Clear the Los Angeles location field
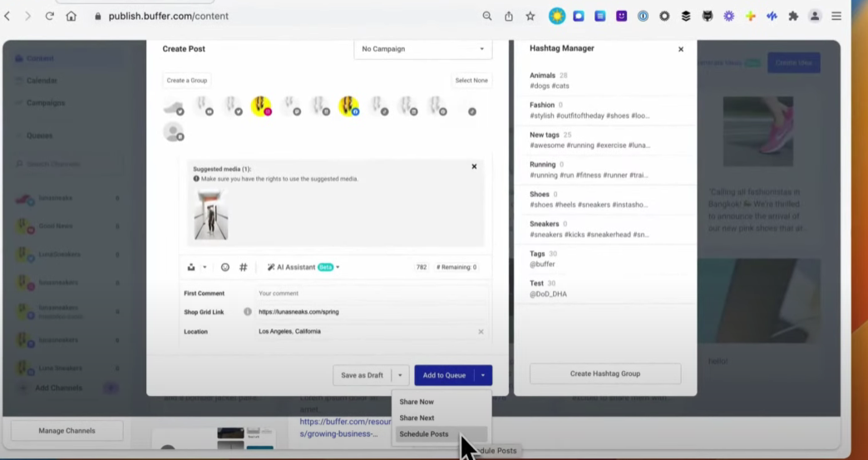The width and height of the screenshot is (868, 460). 481,332
